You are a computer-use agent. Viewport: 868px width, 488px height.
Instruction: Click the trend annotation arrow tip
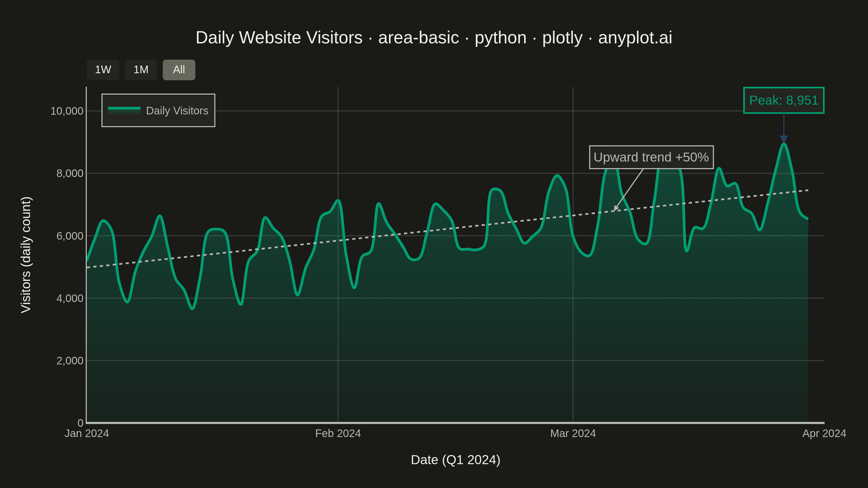615,209
